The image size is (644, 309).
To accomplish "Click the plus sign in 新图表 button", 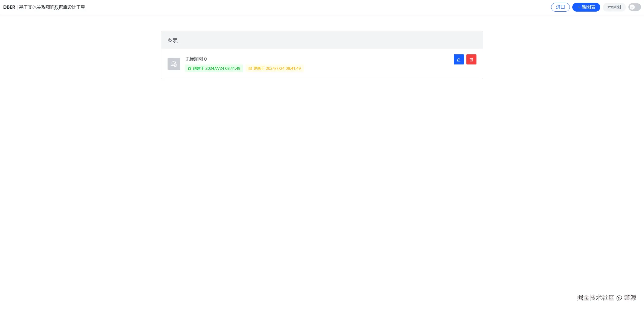I will pos(579,7).
